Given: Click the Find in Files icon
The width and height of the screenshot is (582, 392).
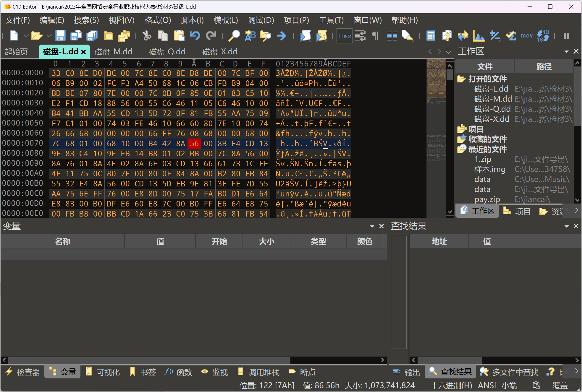Looking at the screenshot, I should pos(266,36).
